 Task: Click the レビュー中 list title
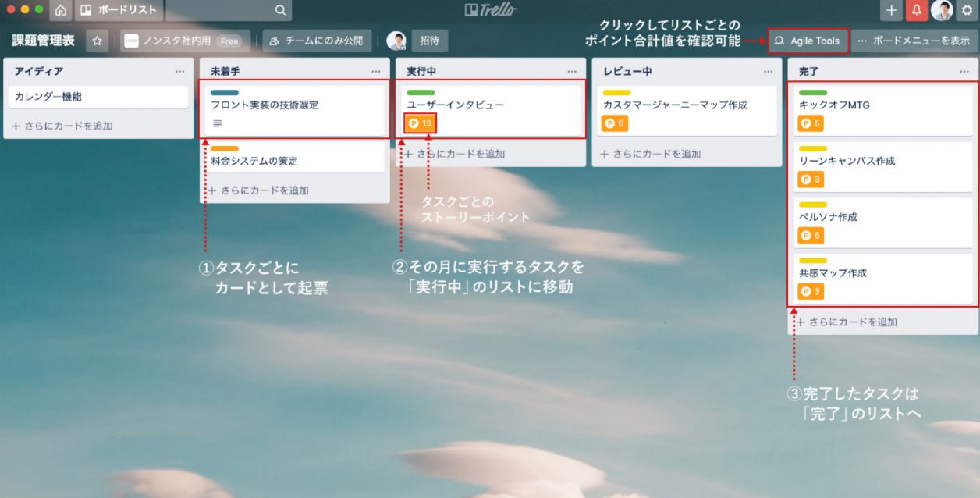627,71
